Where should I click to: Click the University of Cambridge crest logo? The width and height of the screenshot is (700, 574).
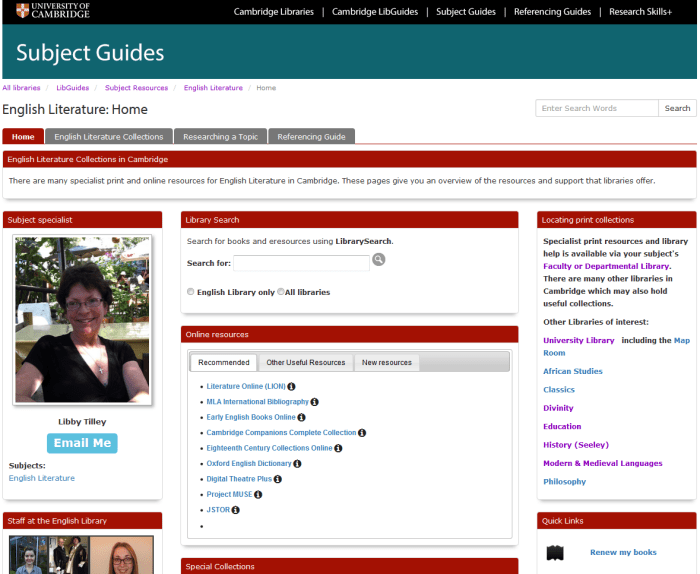[22, 10]
